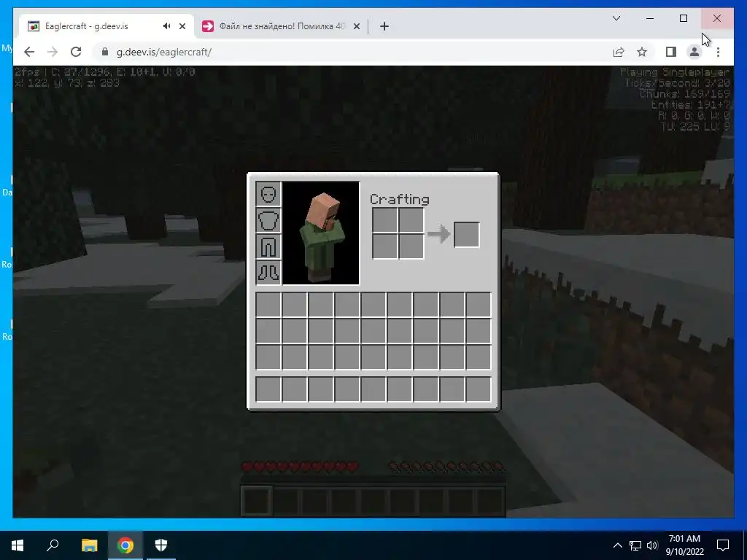Maximize the Chrome window
The image size is (747, 560).
[683, 18]
